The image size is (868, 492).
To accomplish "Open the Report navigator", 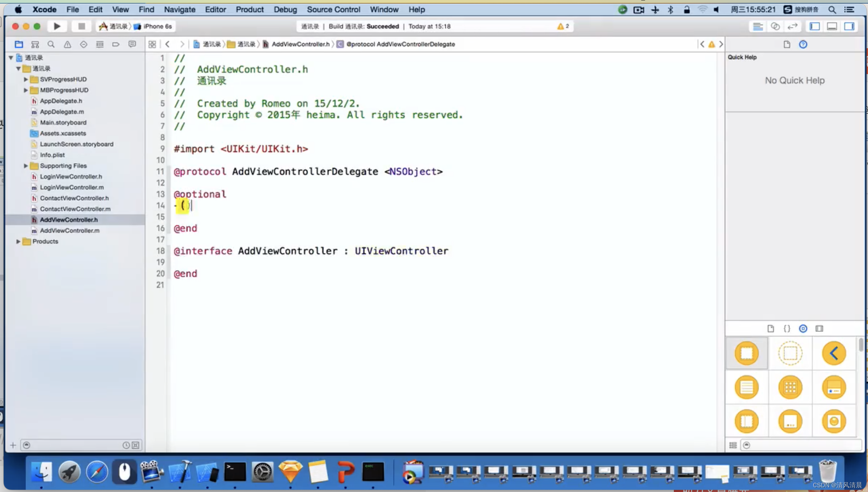I will point(132,44).
